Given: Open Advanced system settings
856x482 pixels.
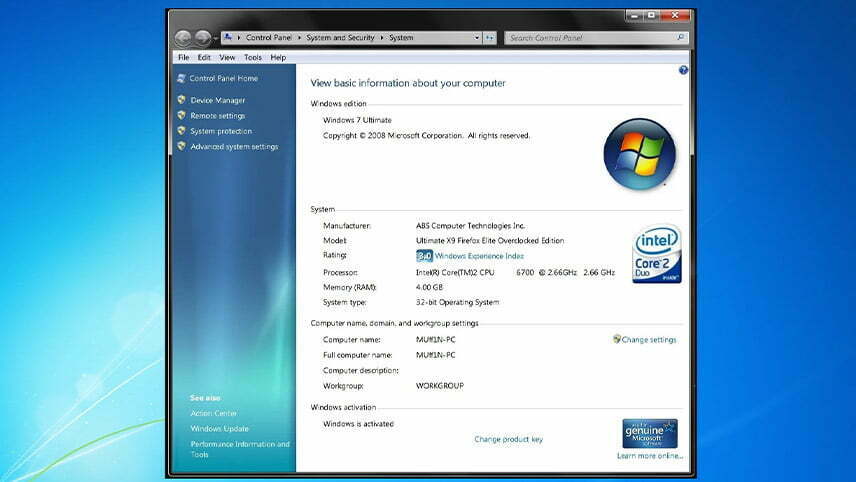Looking at the screenshot, I should click(234, 146).
